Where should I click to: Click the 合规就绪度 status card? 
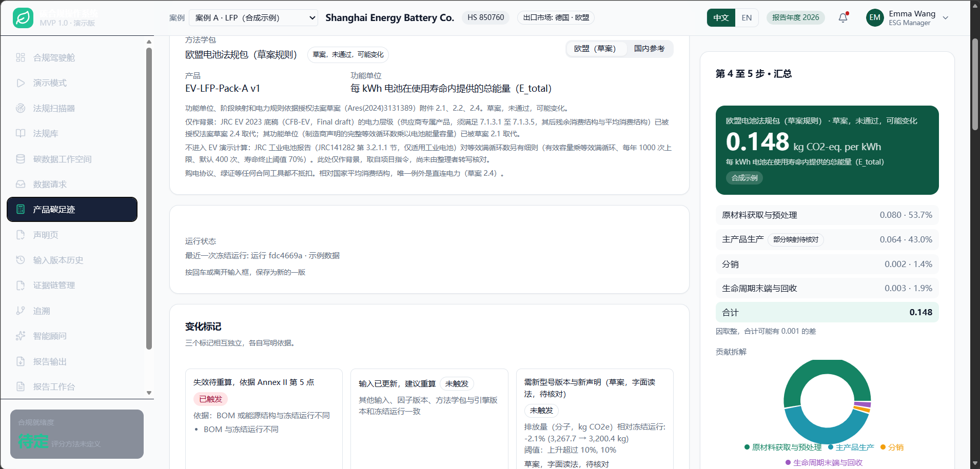(x=77, y=434)
